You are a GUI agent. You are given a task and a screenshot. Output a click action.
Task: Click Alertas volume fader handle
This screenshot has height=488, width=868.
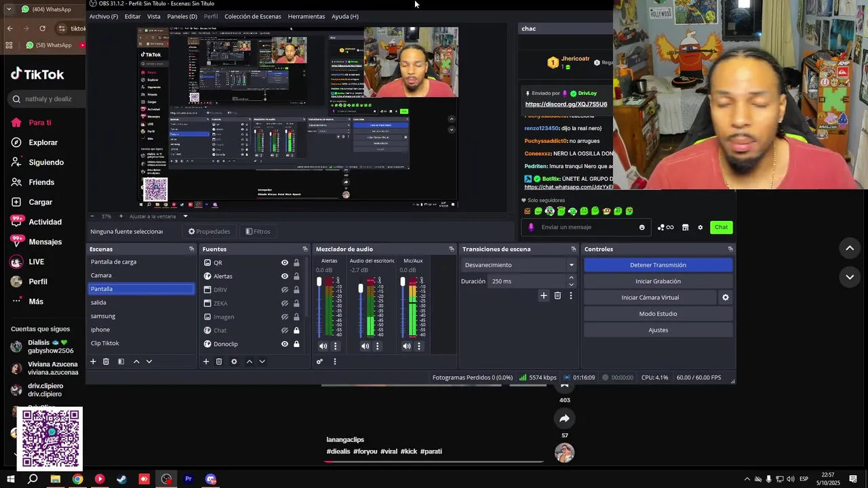[319, 282]
